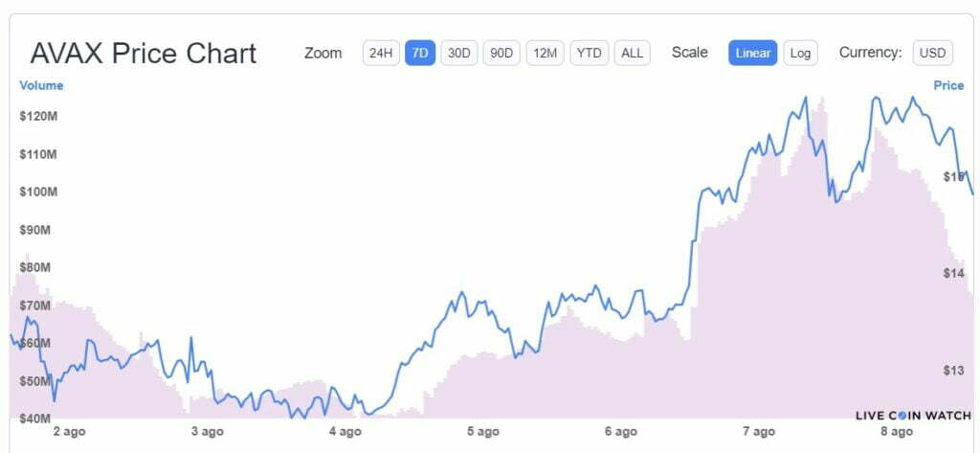Image resolution: width=980 pixels, height=453 pixels.
Task: Click the Live Coin Watch logo
Action: 913,416
